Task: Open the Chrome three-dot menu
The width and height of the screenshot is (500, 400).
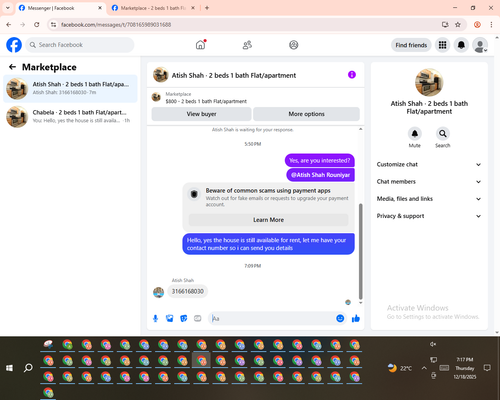Action: click(491, 25)
